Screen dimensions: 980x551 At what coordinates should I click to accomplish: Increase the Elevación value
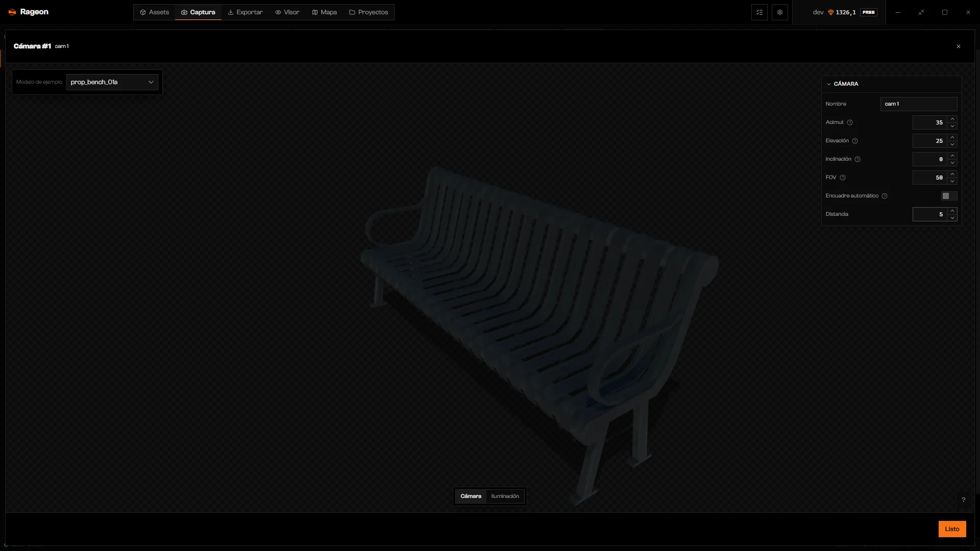pyautogui.click(x=952, y=137)
